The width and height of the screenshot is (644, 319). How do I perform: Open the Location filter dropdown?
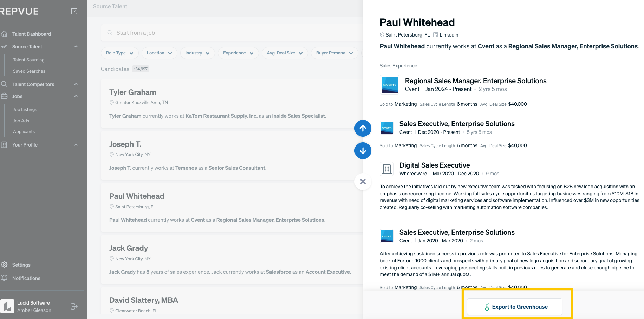pyautogui.click(x=160, y=53)
